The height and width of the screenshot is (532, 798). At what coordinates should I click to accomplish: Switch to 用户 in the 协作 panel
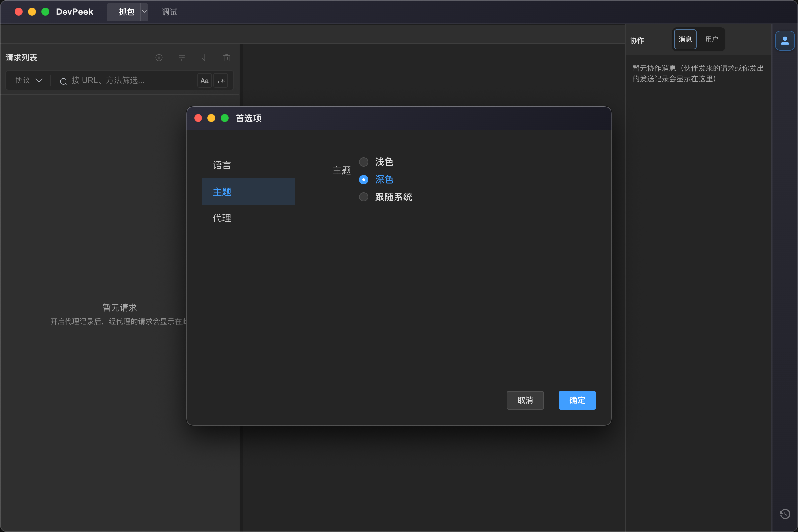pyautogui.click(x=712, y=39)
